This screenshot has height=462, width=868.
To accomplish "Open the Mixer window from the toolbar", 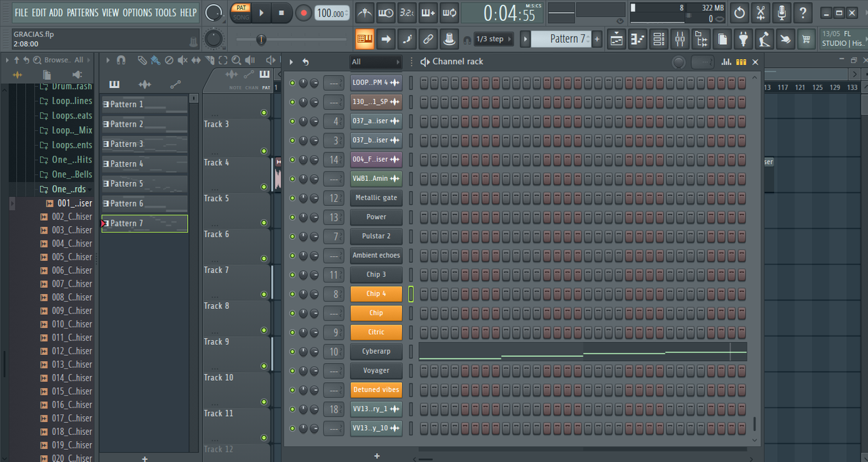I will [679, 39].
